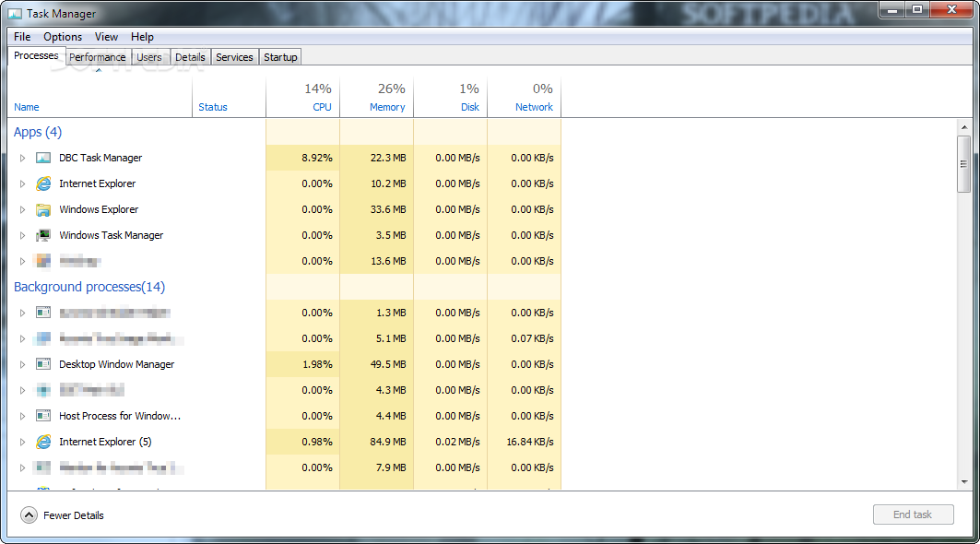980x544 pixels.
Task: Open the View menu
Action: click(x=106, y=37)
